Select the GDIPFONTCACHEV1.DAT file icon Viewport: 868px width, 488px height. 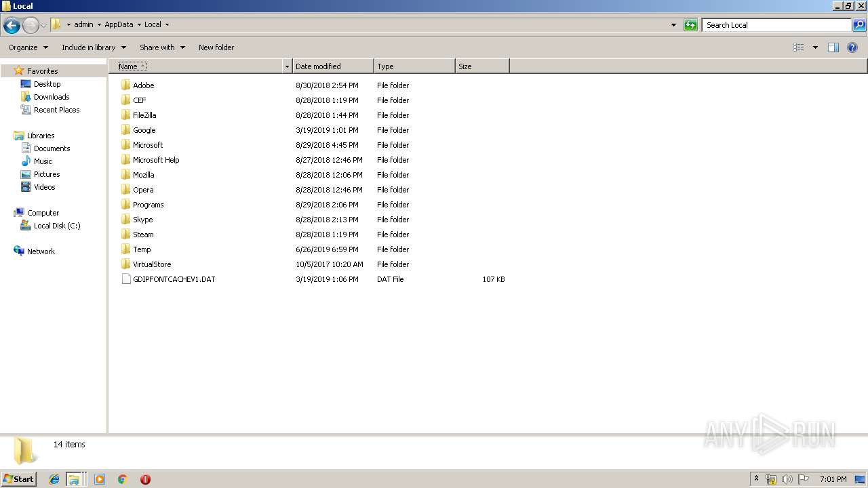tap(125, 279)
